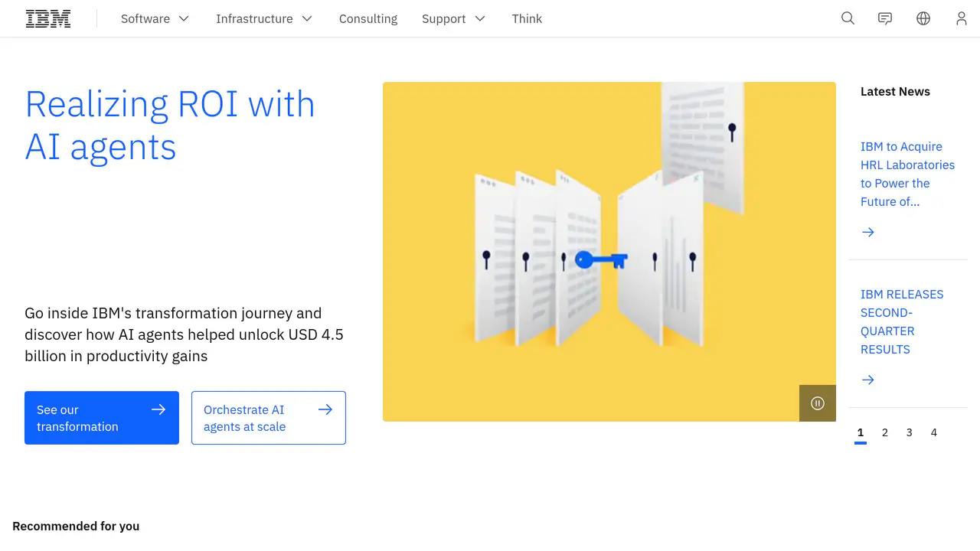The image size is (980, 551).
Task: Click the Realizing ROI with AI agents heading
Action: pyautogui.click(x=170, y=126)
